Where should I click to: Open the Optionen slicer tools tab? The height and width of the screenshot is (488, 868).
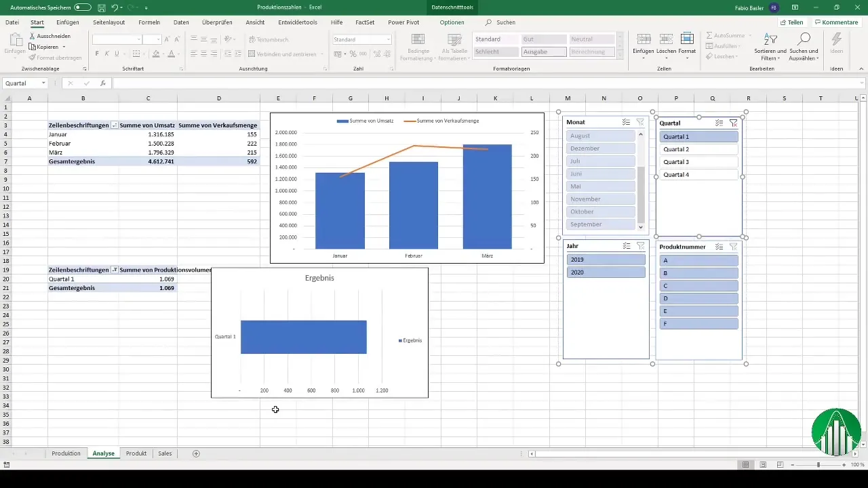(x=452, y=22)
